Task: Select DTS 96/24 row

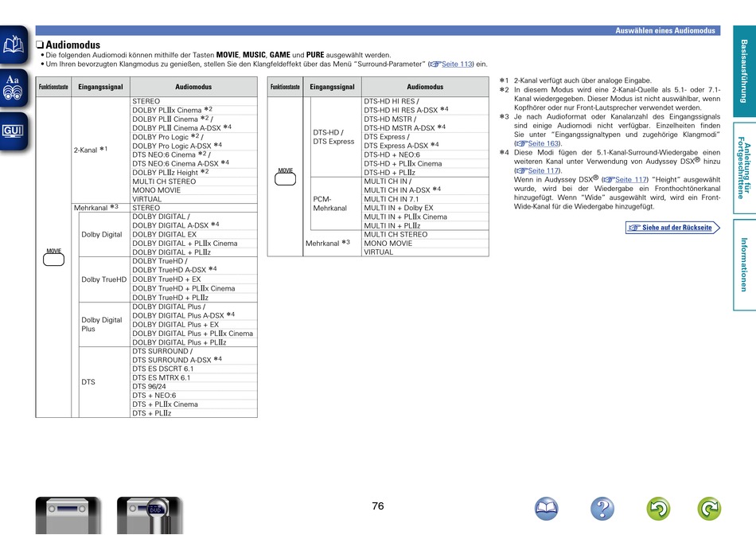Action: pos(193,386)
